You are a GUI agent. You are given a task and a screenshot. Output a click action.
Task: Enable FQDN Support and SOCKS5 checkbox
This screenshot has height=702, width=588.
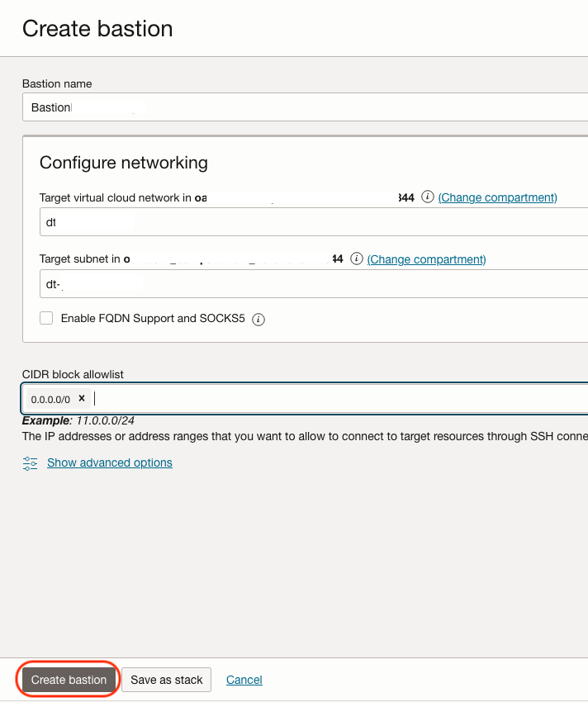(x=46, y=318)
